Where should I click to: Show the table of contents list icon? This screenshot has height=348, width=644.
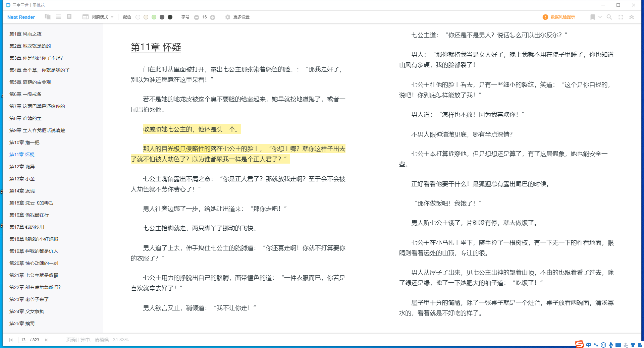click(58, 17)
